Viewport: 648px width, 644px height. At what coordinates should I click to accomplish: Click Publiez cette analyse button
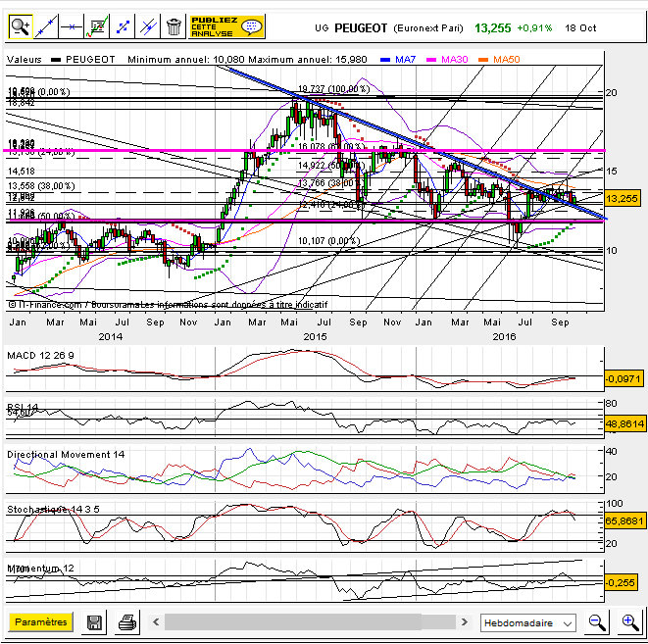point(226,26)
